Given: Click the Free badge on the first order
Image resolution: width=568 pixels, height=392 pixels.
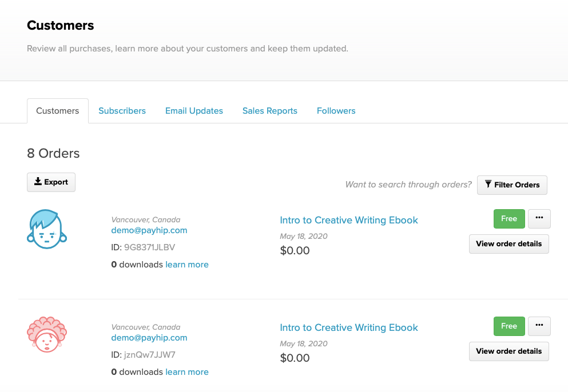Looking at the screenshot, I should [x=509, y=219].
